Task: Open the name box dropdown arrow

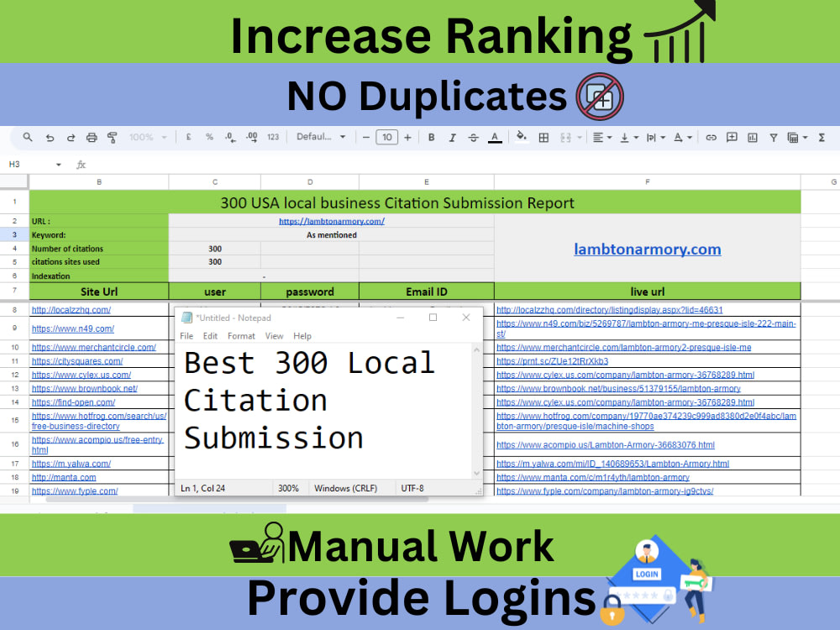Action: 59,165
